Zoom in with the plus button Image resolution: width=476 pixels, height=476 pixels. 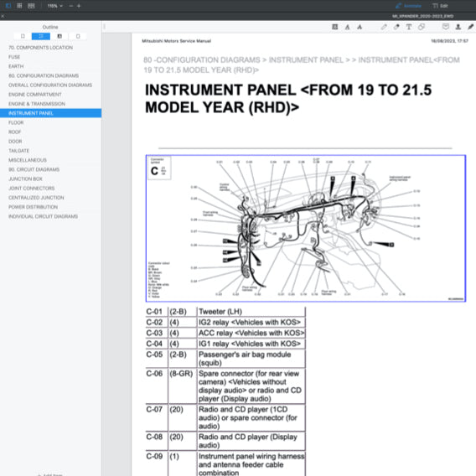(79, 6)
